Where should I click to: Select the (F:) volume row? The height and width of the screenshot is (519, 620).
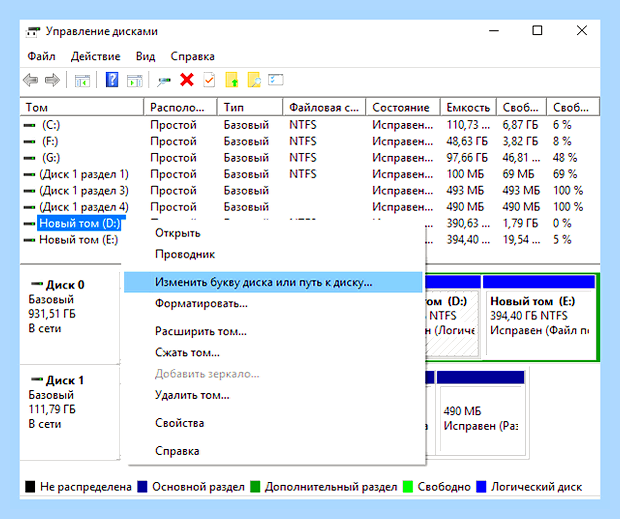point(310,142)
